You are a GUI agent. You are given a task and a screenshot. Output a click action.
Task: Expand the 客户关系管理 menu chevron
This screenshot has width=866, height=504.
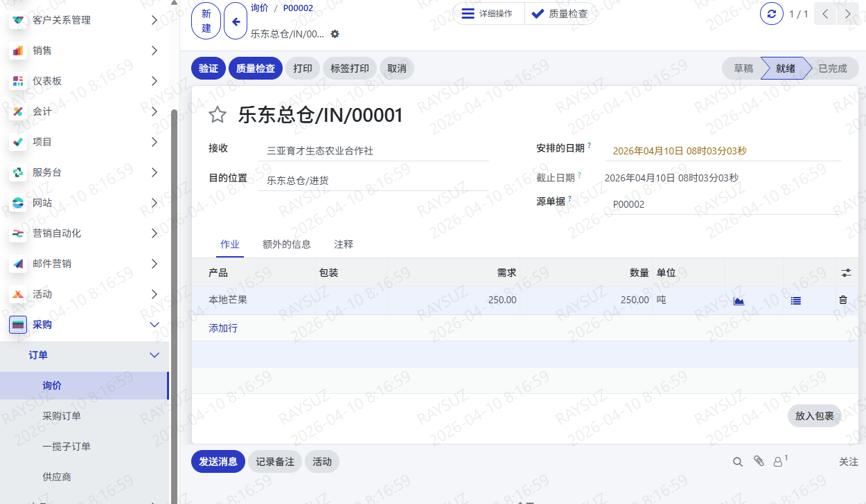[x=154, y=20]
